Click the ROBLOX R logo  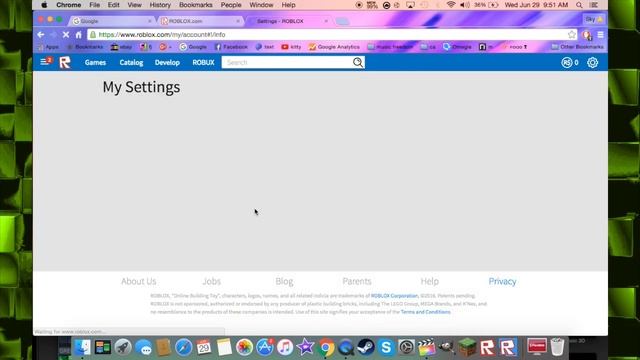[x=65, y=62]
